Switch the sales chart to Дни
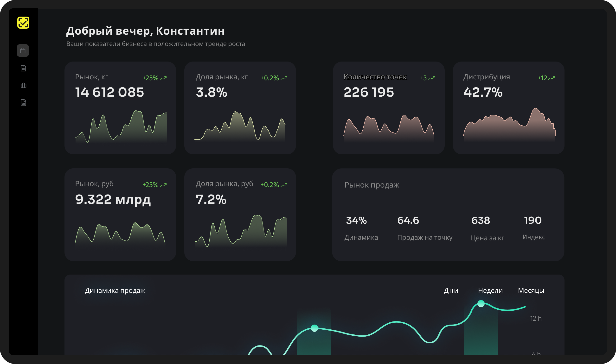The image size is (616, 364). pyautogui.click(x=451, y=291)
